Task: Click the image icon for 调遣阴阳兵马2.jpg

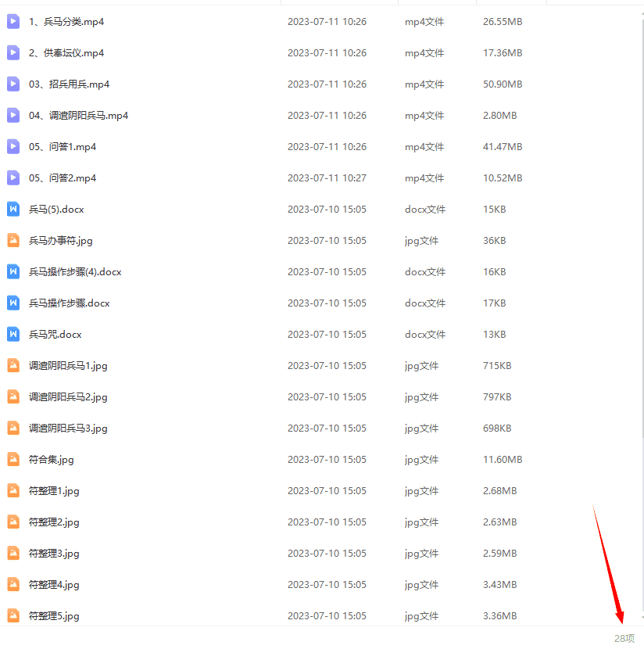Action: [13, 397]
